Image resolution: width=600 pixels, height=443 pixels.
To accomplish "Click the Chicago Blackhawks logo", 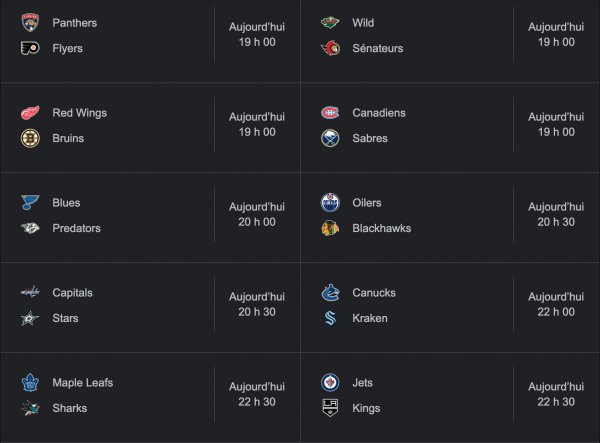I will click(330, 228).
